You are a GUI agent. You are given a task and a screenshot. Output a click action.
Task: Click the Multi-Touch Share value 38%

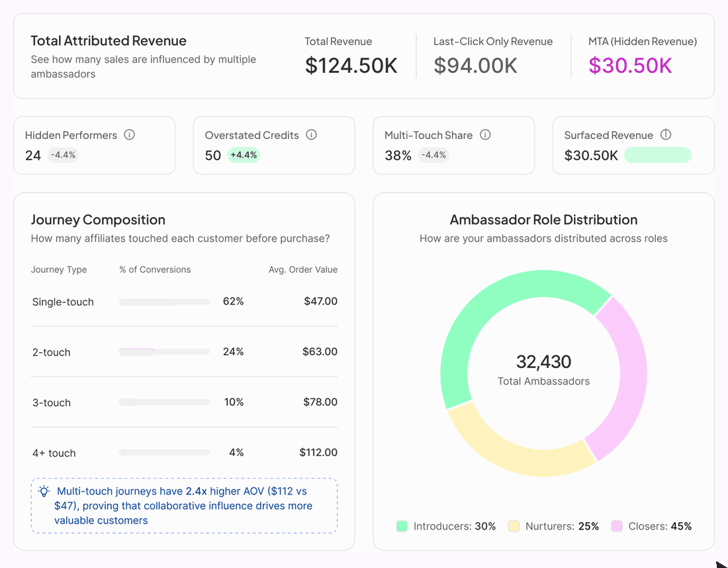398,155
